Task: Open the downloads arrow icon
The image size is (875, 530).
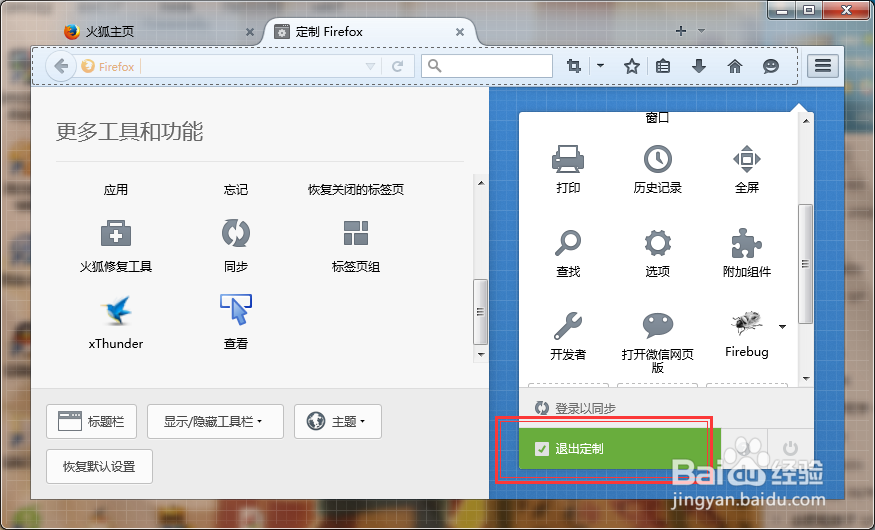Action: [699, 67]
